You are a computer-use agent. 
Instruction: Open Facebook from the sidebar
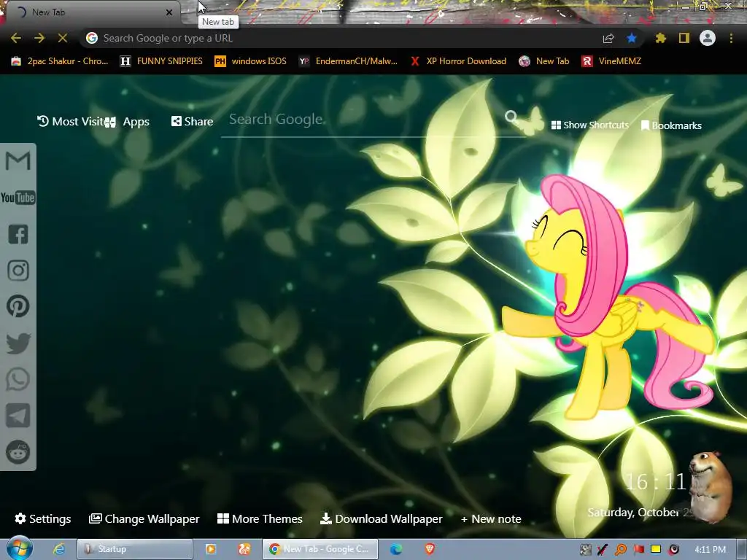pyautogui.click(x=18, y=234)
